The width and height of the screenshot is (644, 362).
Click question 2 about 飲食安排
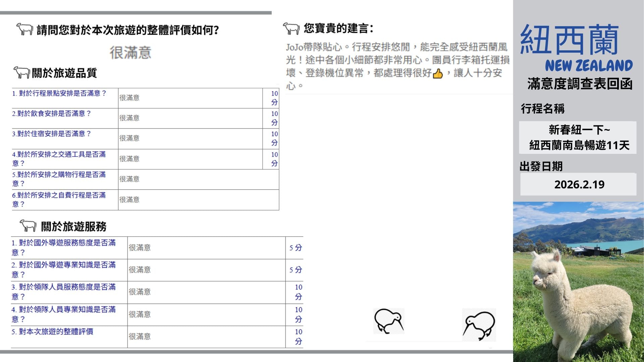(x=51, y=113)
